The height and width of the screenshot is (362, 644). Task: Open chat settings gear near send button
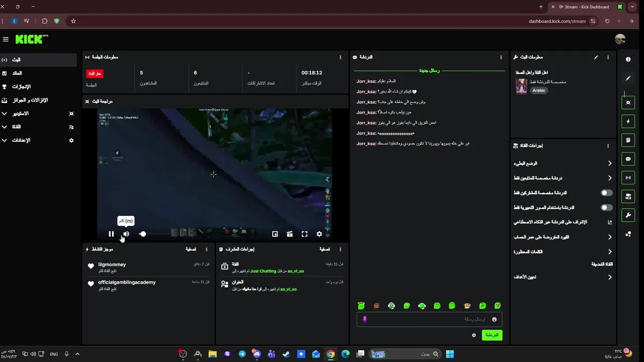coord(473,335)
